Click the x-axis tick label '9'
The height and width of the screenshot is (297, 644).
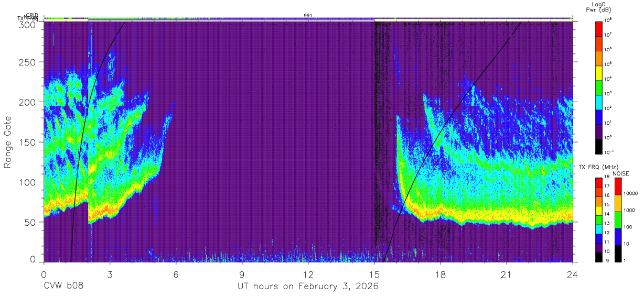coord(242,274)
